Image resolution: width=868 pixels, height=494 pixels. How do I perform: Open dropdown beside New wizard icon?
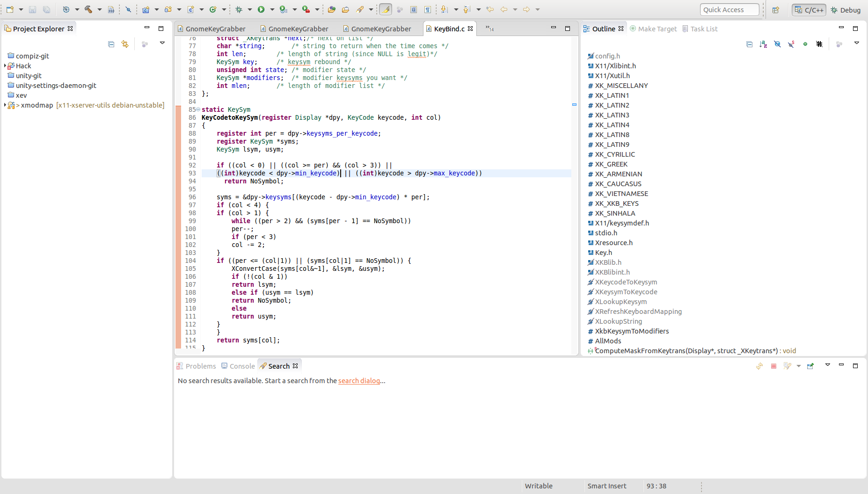(21, 9)
